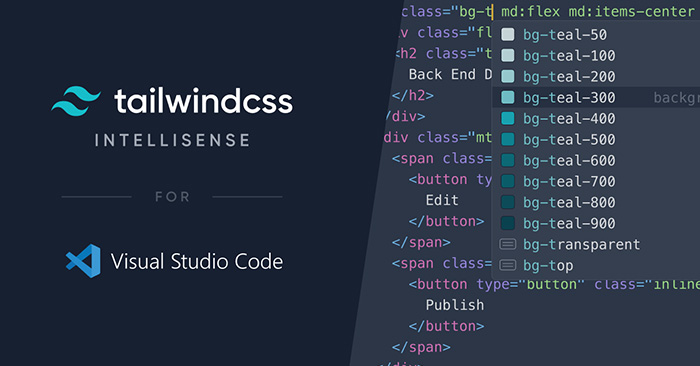Click the md:items-center class in code

[x=631, y=11]
